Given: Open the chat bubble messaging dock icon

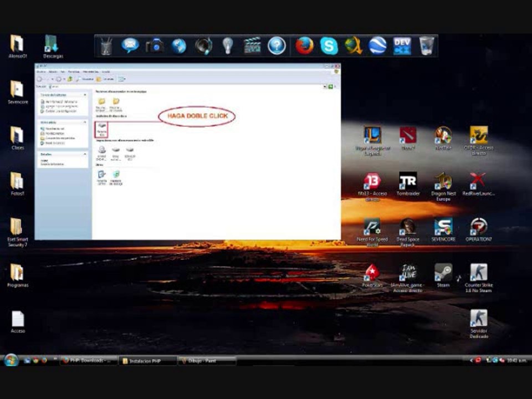Looking at the screenshot, I should point(130,45).
